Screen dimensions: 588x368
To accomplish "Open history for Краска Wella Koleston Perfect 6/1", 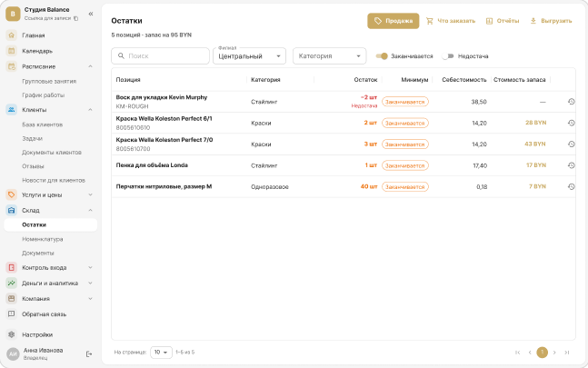I will (571, 123).
